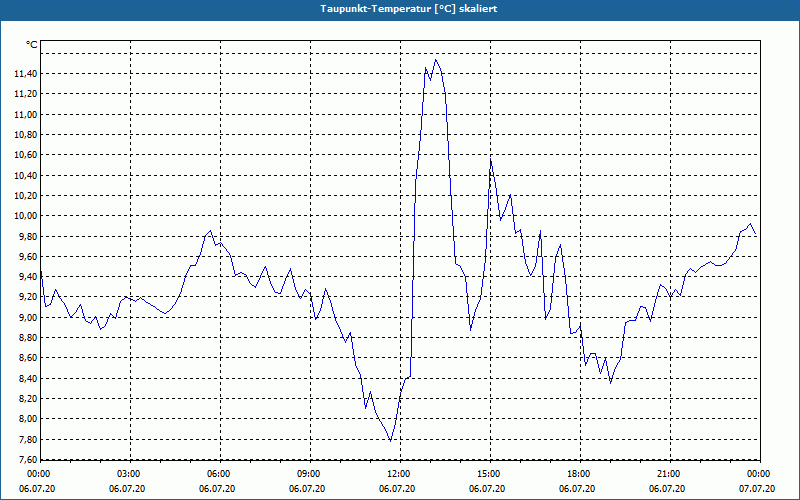
Task: Click the 9,60 y-axis value
Action: [x=28, y=257]
